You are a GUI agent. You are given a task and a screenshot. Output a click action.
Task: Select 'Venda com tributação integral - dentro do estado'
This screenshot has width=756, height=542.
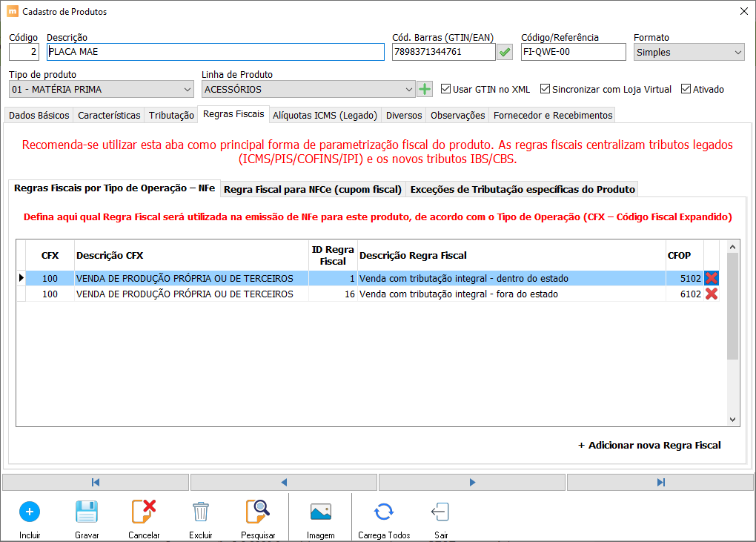[511, 278]
